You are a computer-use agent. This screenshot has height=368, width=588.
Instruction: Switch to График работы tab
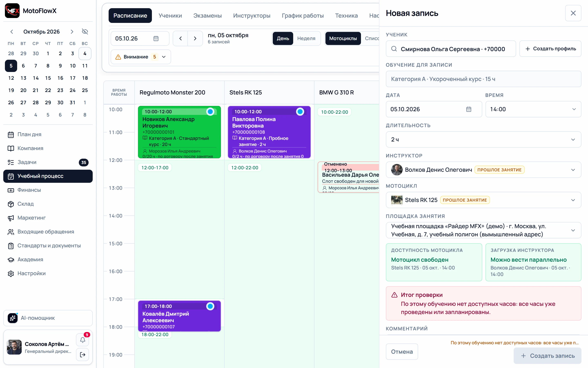pyautogui.click(x=303, y=16)
